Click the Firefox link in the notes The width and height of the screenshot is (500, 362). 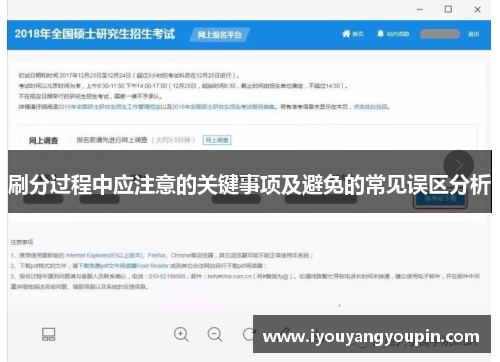click(157, 255)
